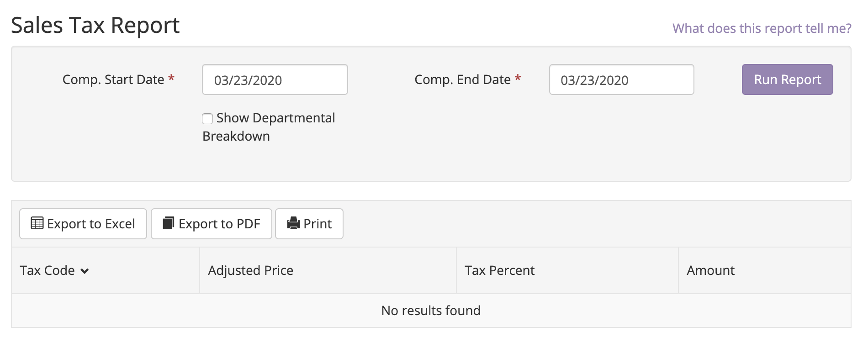The image size is (868, 348).
Task: Export the report to Excel
Action: coord(83,224)
